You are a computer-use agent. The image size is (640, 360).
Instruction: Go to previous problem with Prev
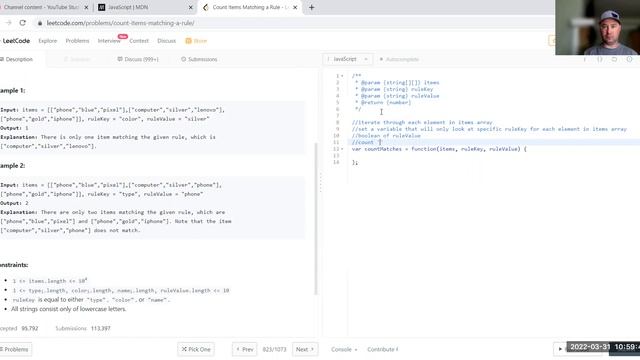[x=244, y=349]
